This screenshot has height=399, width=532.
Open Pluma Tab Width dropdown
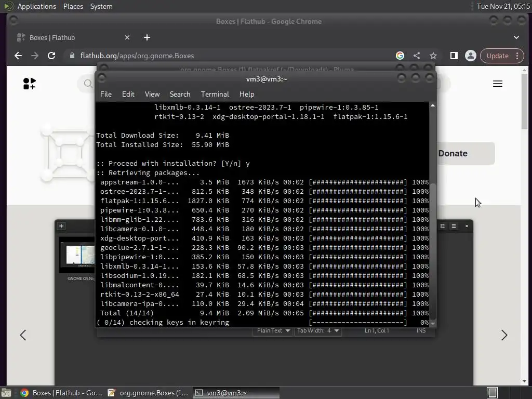coord(318,330)
